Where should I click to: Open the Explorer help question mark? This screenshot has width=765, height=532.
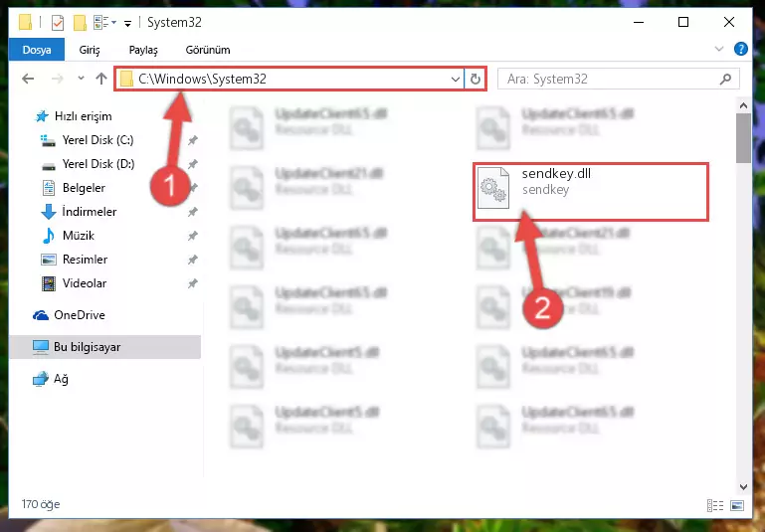tap(740, 50)
